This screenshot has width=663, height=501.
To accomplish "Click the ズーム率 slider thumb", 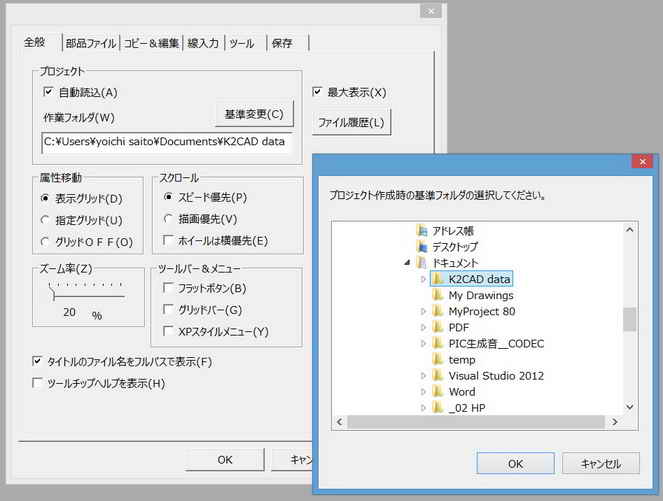I will 53,291.
